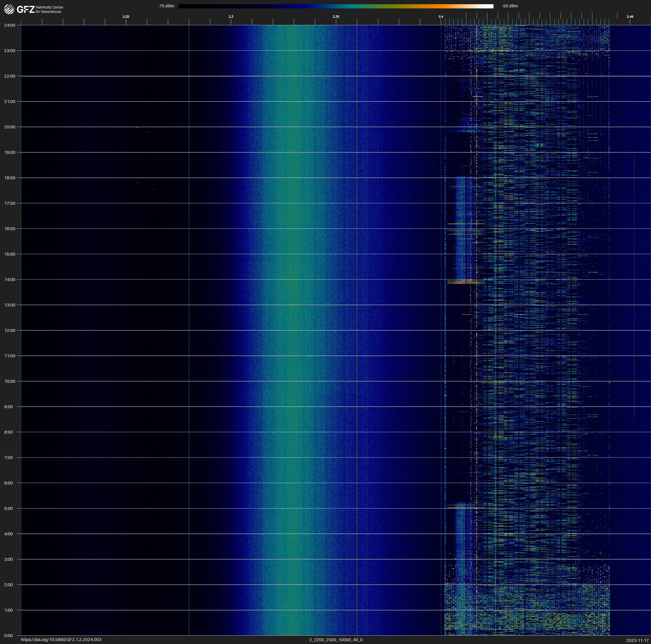
Task: Open the doi.org GFZ dataset link
Action: click(x=61, y=640)
